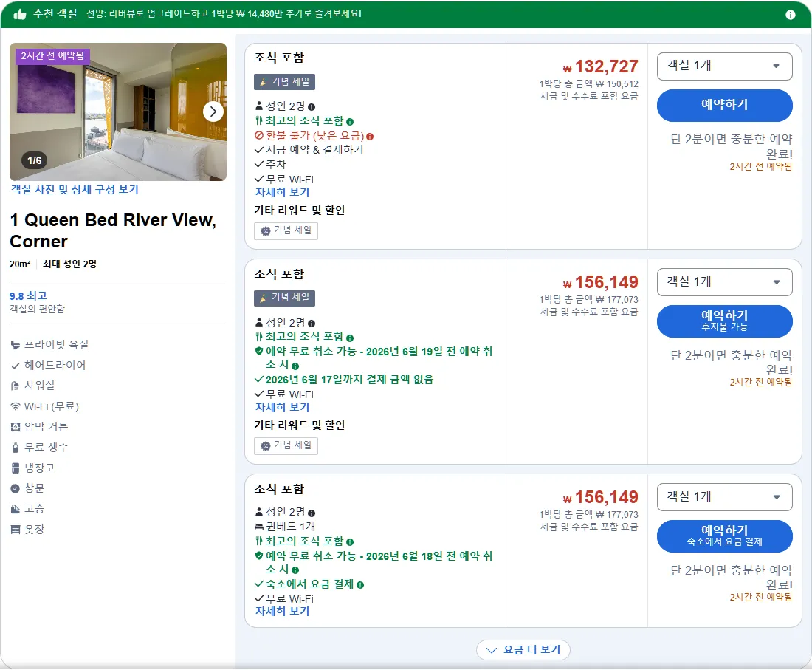Click the info icon in green banner
Viewport: 812px width, 670px height.
[791, 15]
